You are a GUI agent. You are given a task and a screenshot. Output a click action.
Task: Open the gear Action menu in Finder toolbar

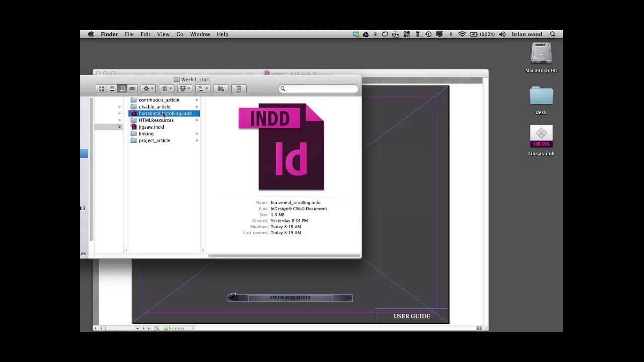[148, 88]
